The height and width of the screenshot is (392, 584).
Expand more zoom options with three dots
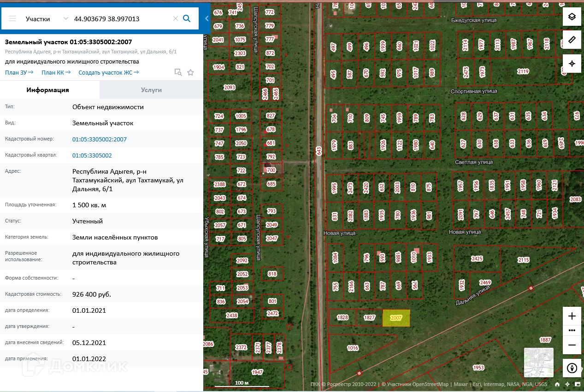tap(572, 330)
